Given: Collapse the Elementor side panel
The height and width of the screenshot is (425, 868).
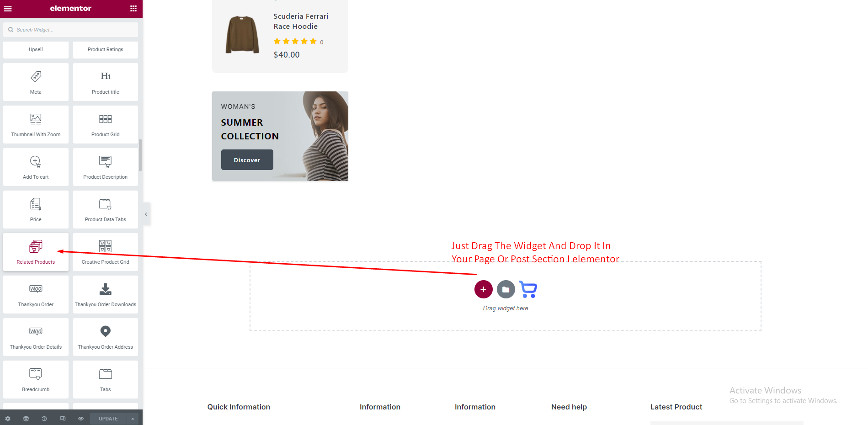Looking at the screenshot, I should [146, 214].
